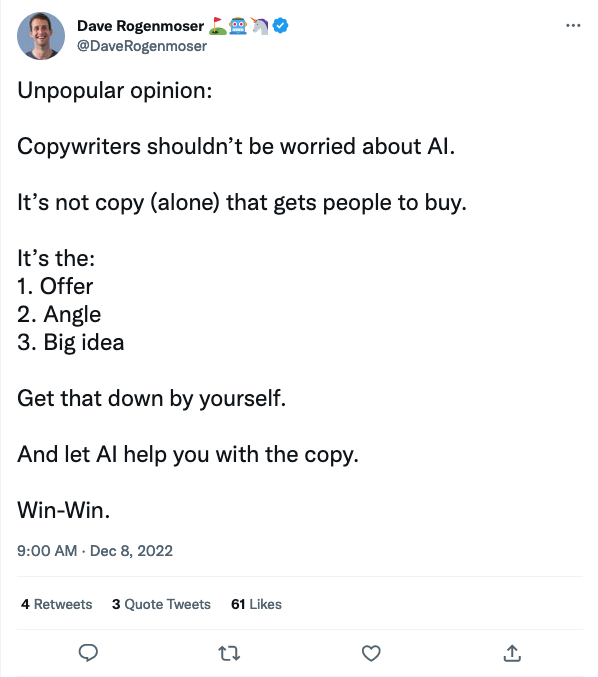The height and width of the screenshot is (677, 598).
Task: Click the 'Unpopular opinion:' tweet text
Action: pyautogui.click(x=115, y=91)
